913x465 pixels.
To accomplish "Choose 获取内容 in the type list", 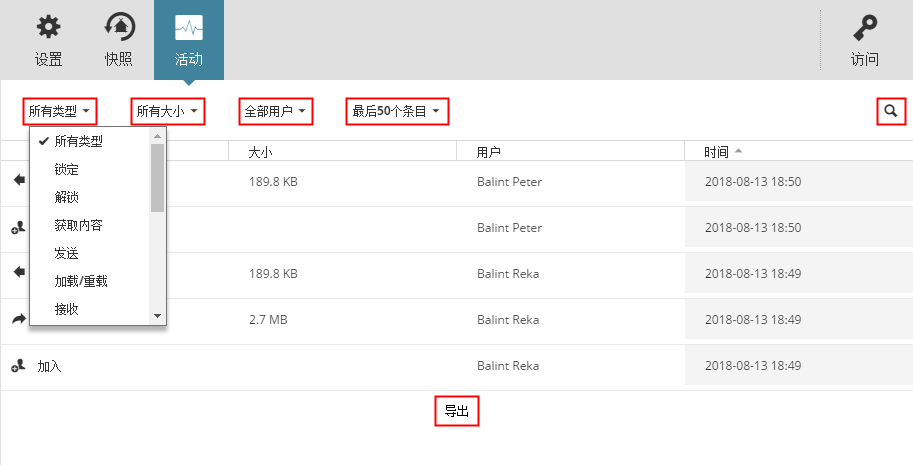I will (79, 226).
